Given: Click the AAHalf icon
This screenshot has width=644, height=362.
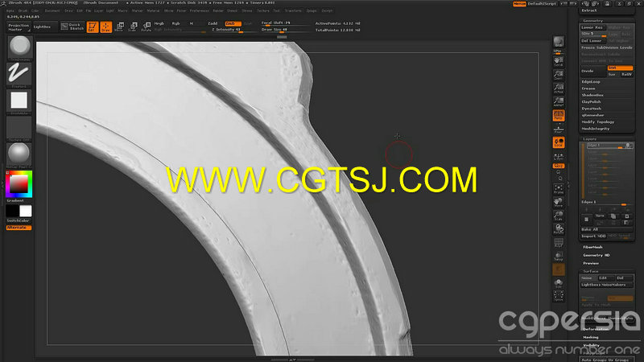Looking at the screenshot, I should pyautogui.click(x=558, y=102).
